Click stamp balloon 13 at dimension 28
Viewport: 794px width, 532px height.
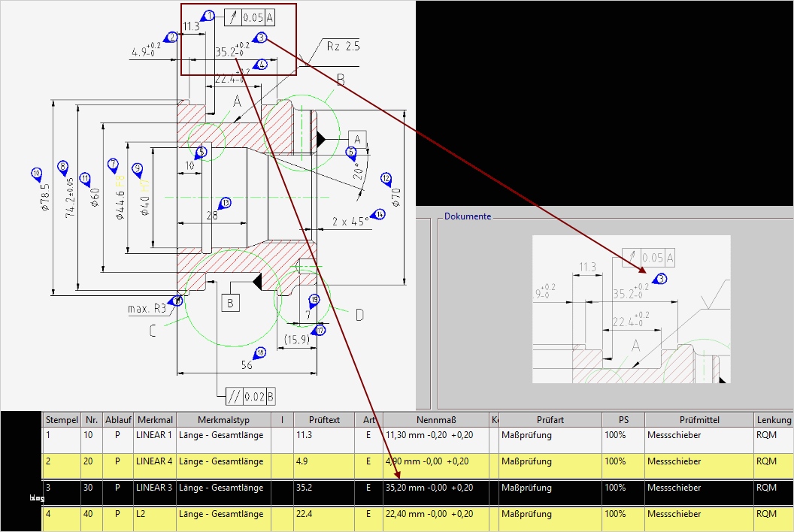tap(224, 204)
